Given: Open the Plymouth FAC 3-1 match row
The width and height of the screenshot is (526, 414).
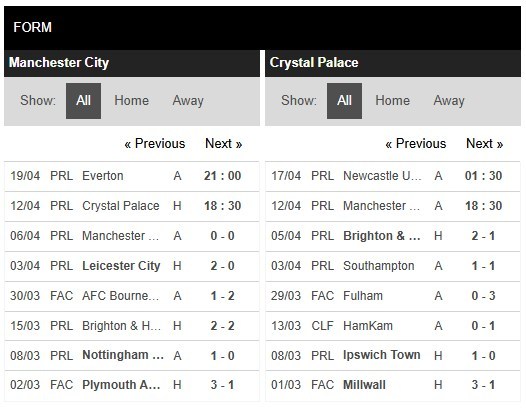Looking at the screenshot, I should tap(132, 385).
